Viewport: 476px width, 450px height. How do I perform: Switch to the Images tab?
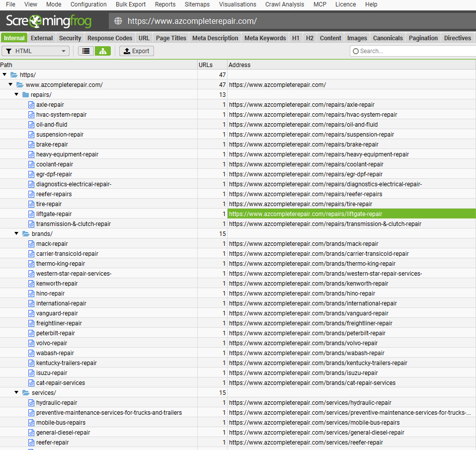click(x=357, y=38)
